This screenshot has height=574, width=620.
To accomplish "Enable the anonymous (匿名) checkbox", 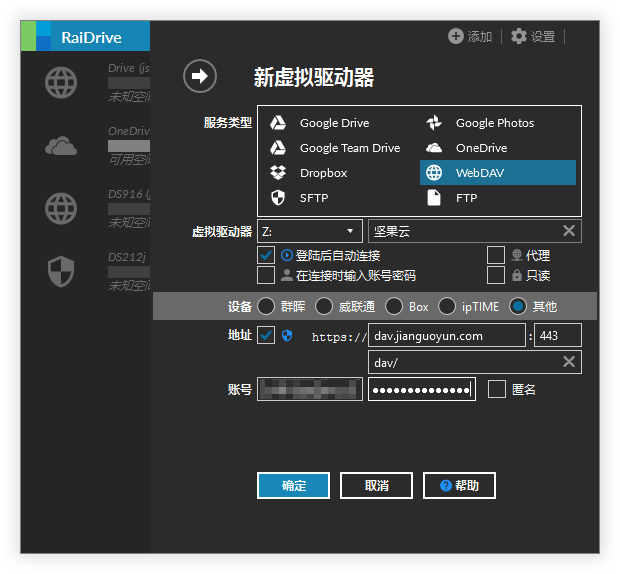I will tap(497, 389).
